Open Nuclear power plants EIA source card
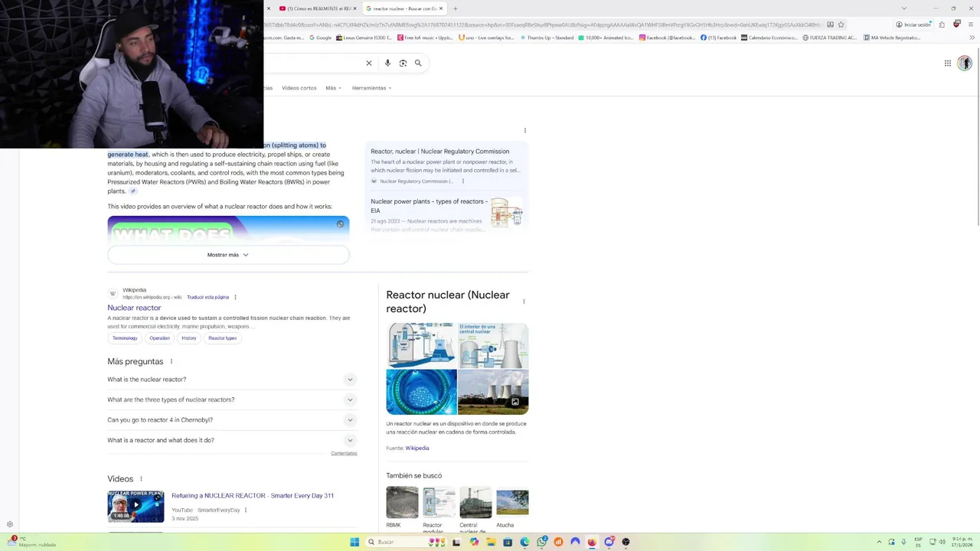This screenshot has width=980, height=551. tap(447, 214)
